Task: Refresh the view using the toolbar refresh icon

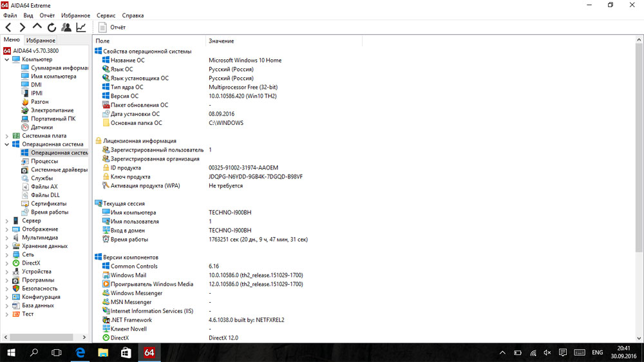Action: (52, 28)
